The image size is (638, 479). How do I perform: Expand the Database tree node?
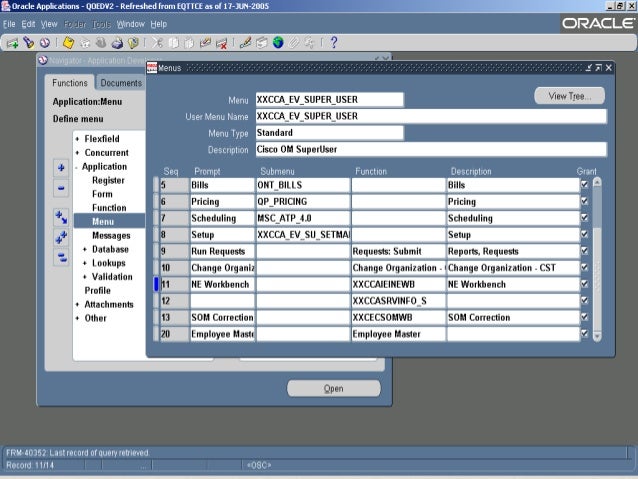point(85,249)
